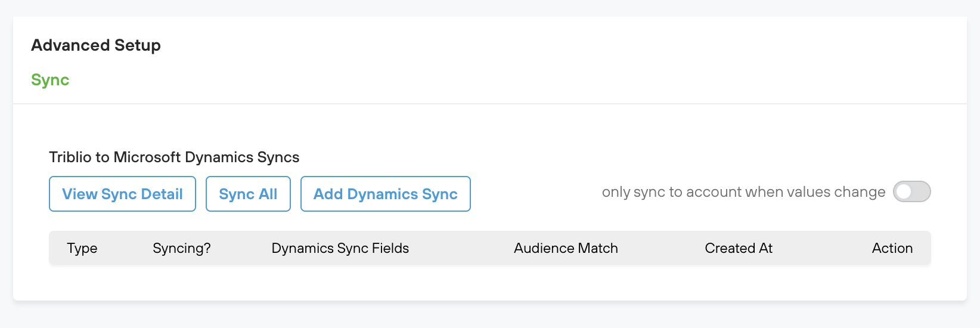980x328 pixels.
Task: Open the Sync tab
Action: (x=50, y=80)
